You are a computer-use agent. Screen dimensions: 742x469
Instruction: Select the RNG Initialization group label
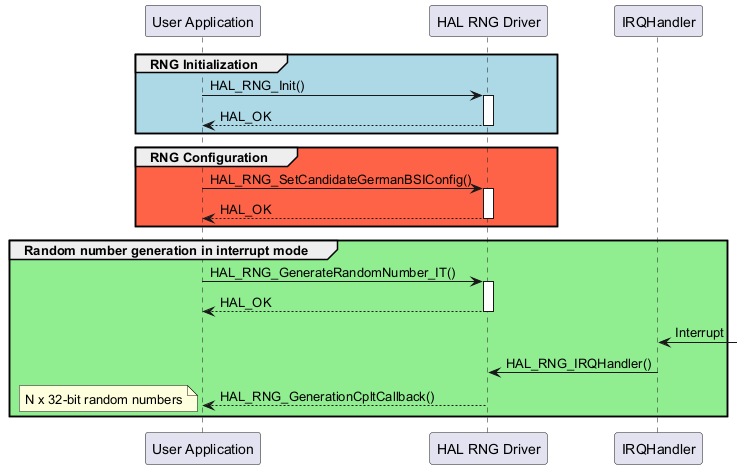[203, 64]
